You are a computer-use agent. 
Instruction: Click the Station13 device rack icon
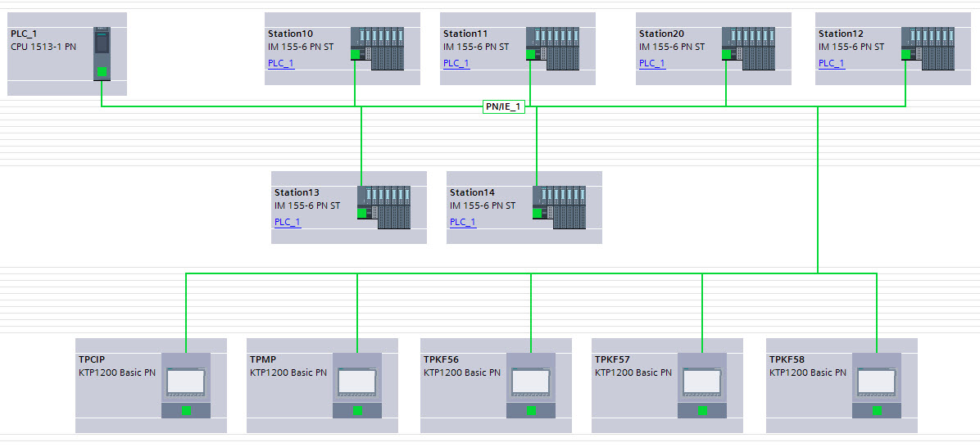[x=384, y=207]
